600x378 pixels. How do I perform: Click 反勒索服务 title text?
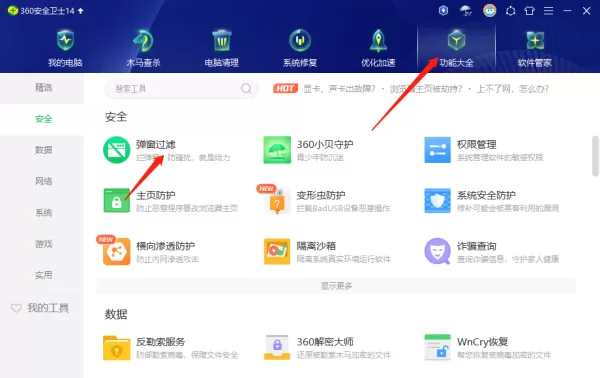tap(161, 342)
